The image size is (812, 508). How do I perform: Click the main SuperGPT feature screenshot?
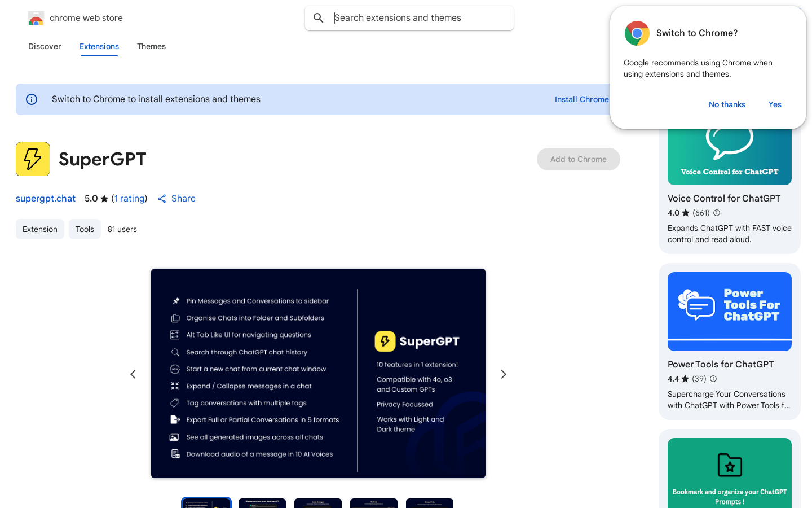[318, 373]
